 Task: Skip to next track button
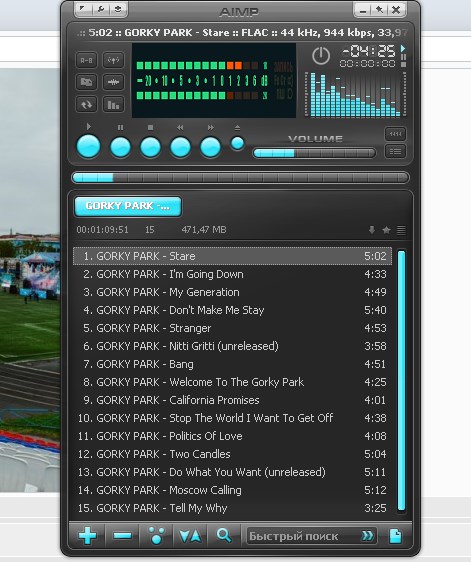point(210,147)
